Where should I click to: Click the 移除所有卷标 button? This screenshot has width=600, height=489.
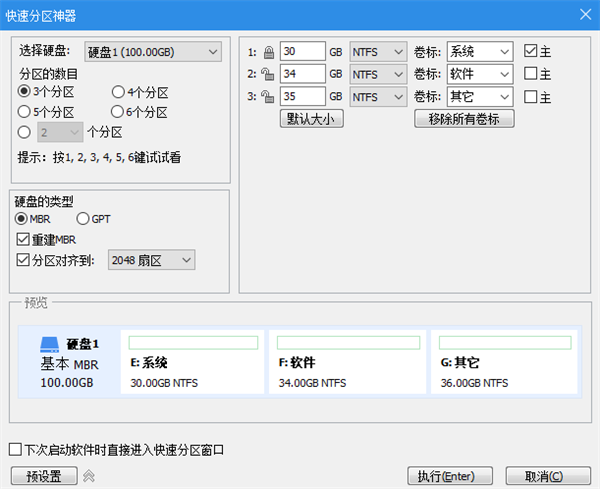[464, 119]
